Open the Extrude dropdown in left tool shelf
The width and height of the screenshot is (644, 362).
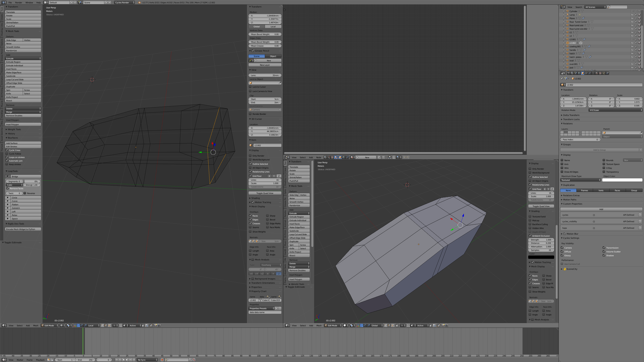[x=23, y=58]
